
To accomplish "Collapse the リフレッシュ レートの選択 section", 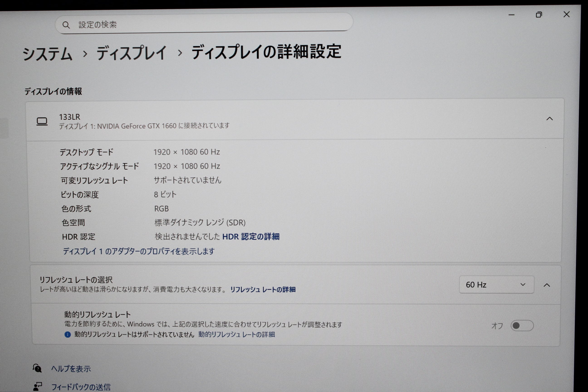I will (547, 285).
